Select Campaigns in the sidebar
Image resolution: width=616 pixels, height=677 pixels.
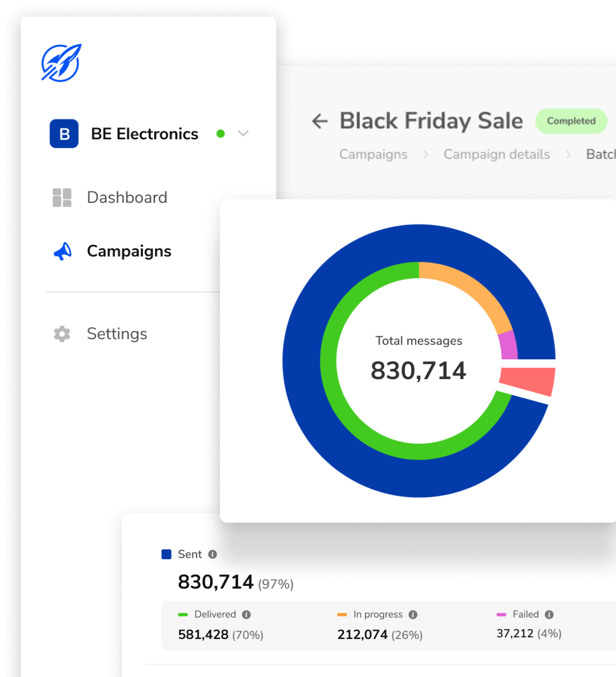tap(129, 251)
